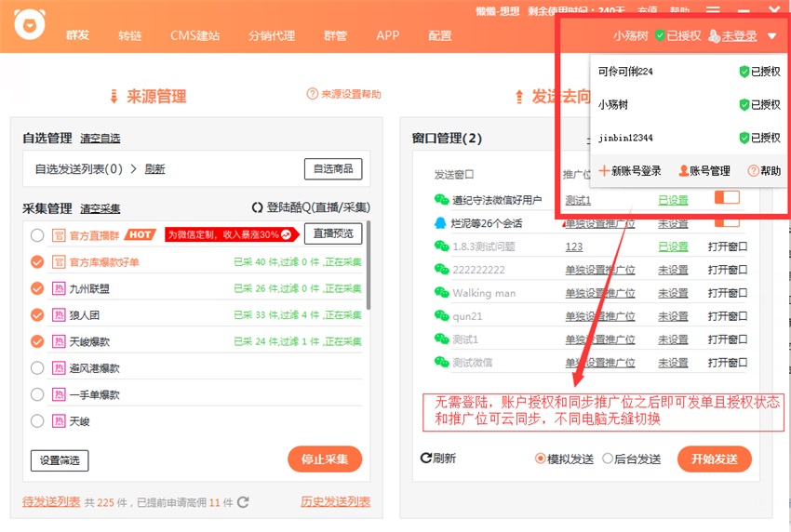This screenshot has width=791, height=532.
Task: Select account 可伶可俐224
Action: click(625, 71)
